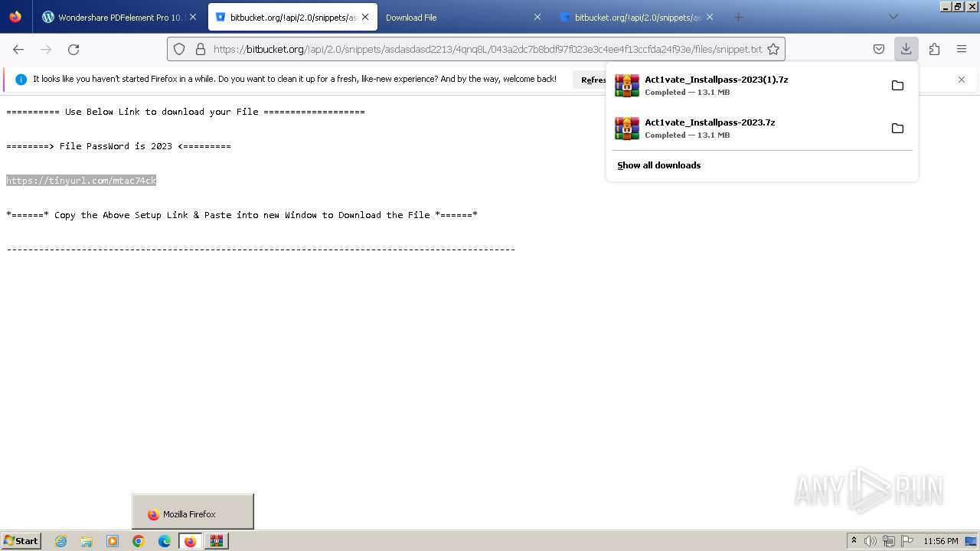Switch to the Download File tab

[x=464, y=17]
